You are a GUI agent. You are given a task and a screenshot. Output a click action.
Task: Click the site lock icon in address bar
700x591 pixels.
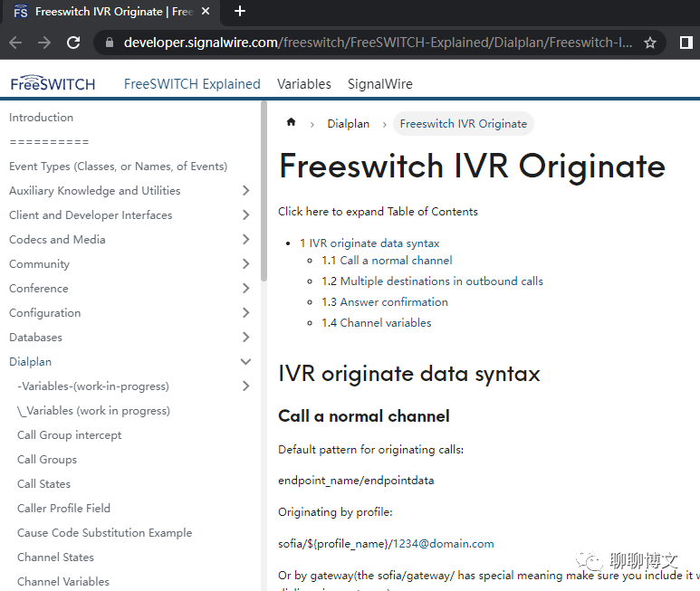click(x=109, y=43)
